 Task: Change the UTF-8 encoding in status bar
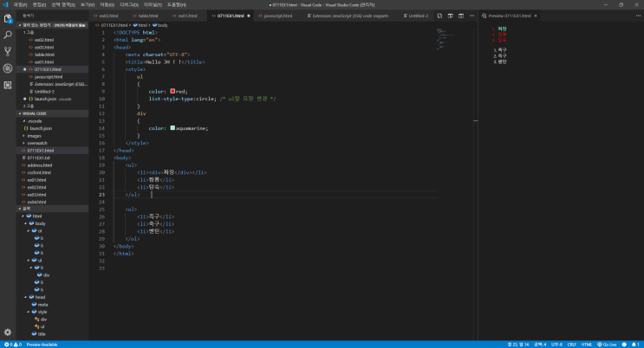tap(556, 345)
